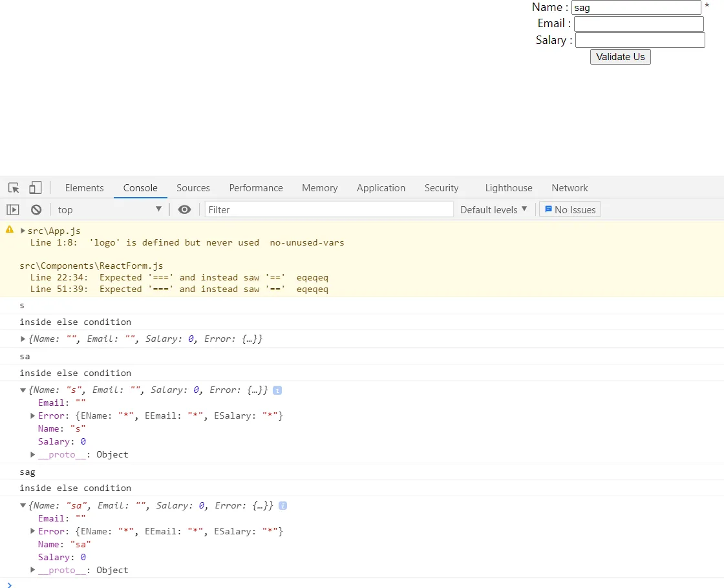
Task: Click the console Filter text box
Action: click(x=329, y=209)
